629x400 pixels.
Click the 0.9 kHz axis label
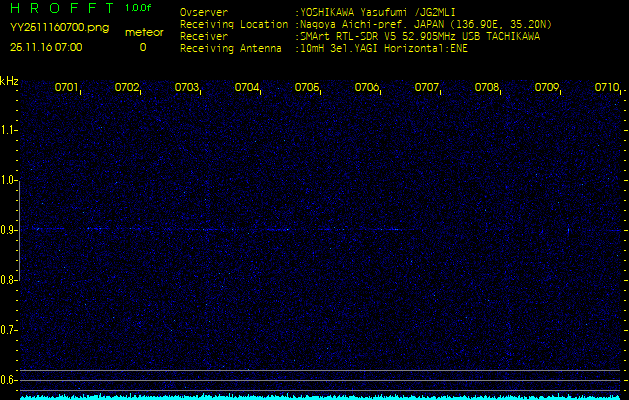coord(8,230)
